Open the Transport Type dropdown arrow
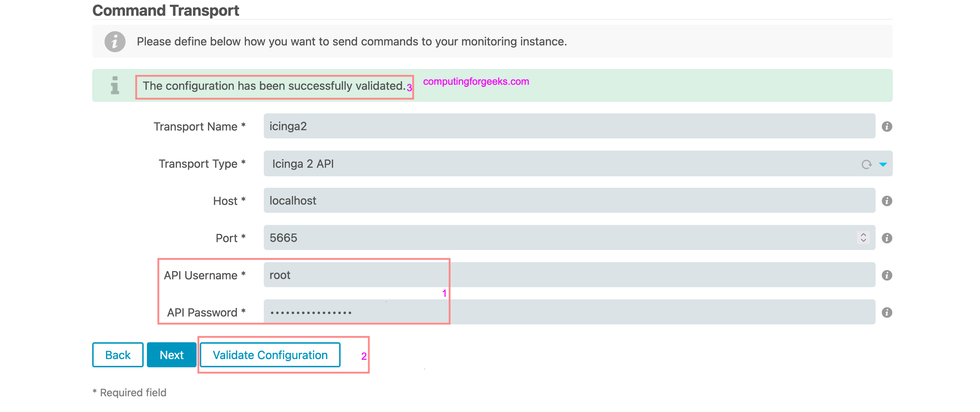Image resolution: width=980 pixels, height=412 pixels. [x=883, y=164]
